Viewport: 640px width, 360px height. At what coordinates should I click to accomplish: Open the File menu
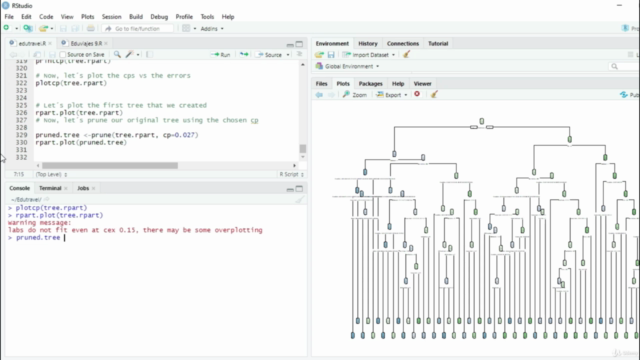point(9,17)
